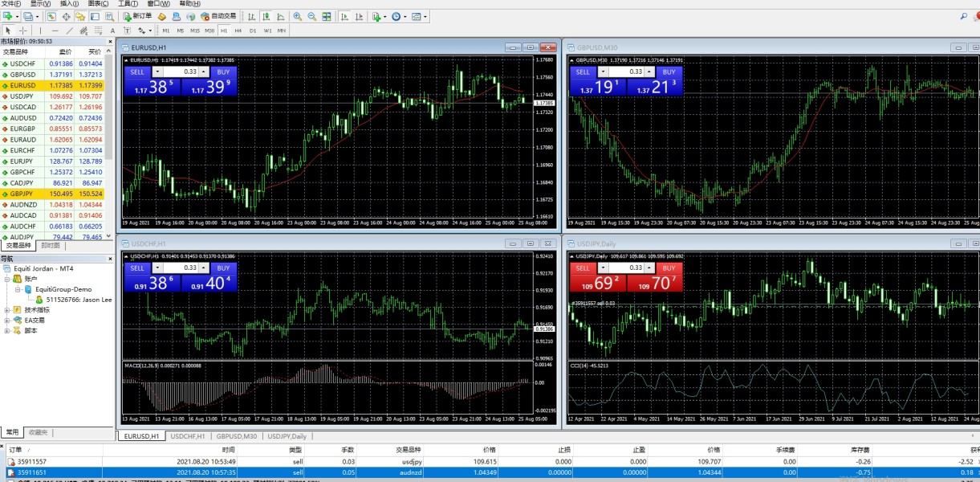The width and height of the screenshot is (980, 482).
Task: Click SELL on the EURUSD chart
Action: point(136,71)
